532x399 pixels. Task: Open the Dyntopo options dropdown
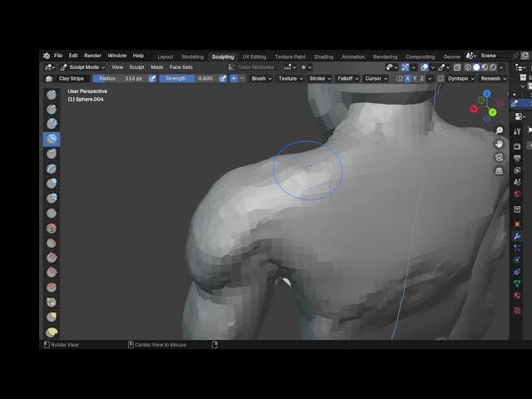coord(461,79)
